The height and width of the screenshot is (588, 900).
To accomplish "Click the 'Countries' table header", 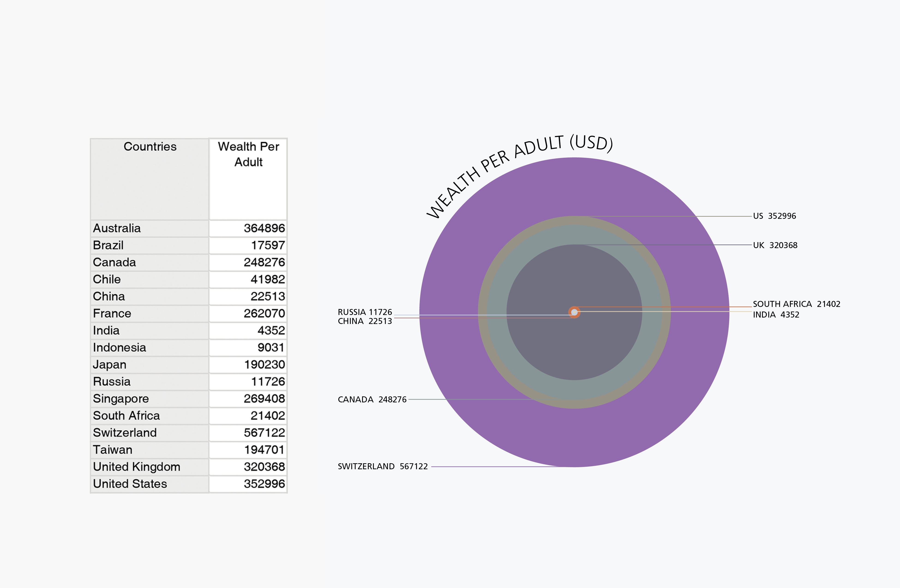I will point(150,179).
